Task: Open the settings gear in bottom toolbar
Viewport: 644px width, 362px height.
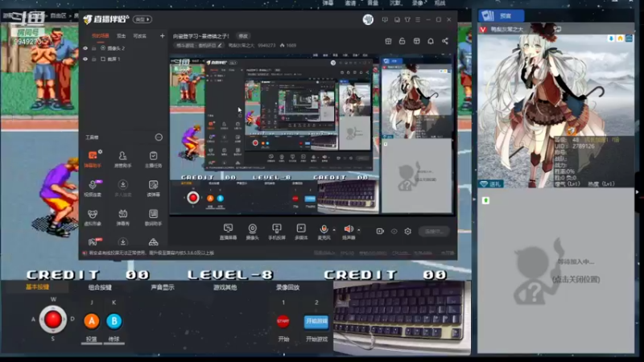Action: tap(407, 232)
